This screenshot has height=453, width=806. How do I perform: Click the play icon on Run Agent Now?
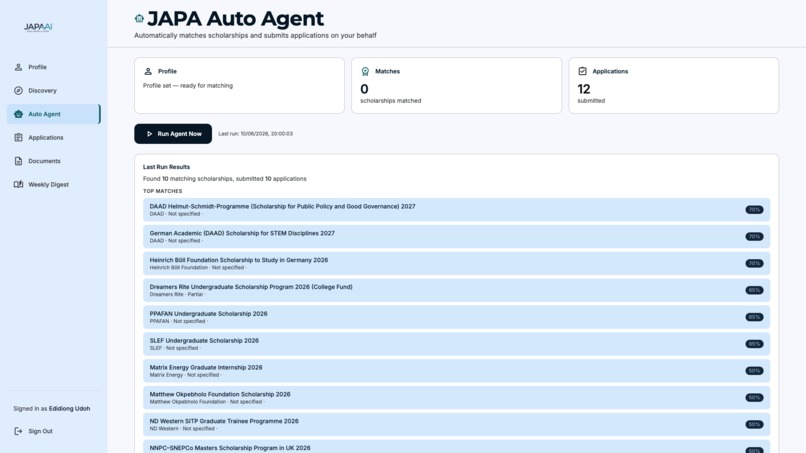150,134
